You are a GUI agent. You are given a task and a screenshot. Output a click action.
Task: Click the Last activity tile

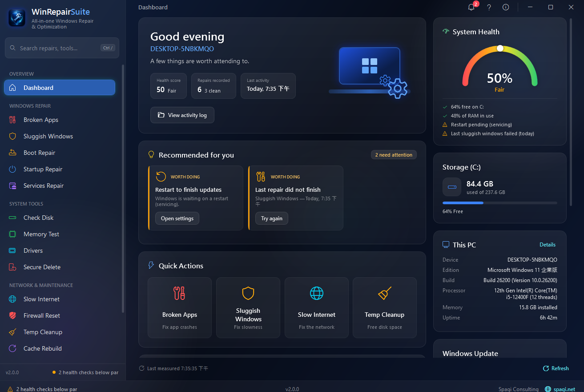268,86
